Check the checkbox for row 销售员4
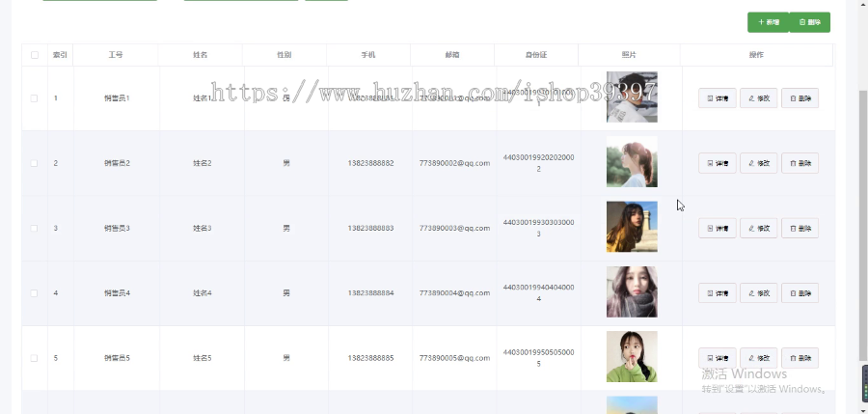 (35, 292)
